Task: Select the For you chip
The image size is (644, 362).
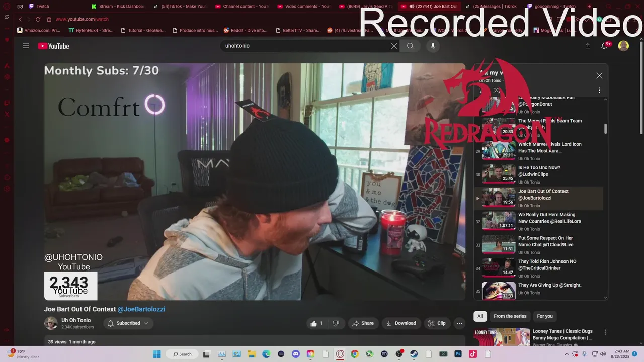Action: tap(545, 316)
